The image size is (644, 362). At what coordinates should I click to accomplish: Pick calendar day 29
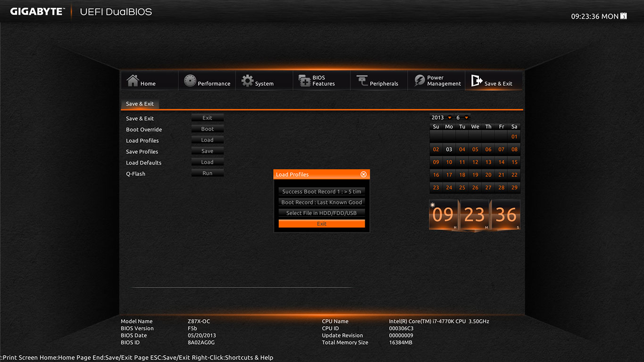click(x=514, y=188)
